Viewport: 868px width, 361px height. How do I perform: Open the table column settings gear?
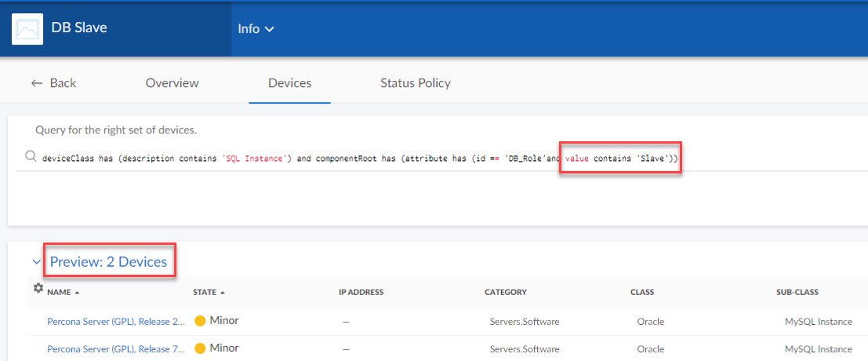[x=38, y=289]
